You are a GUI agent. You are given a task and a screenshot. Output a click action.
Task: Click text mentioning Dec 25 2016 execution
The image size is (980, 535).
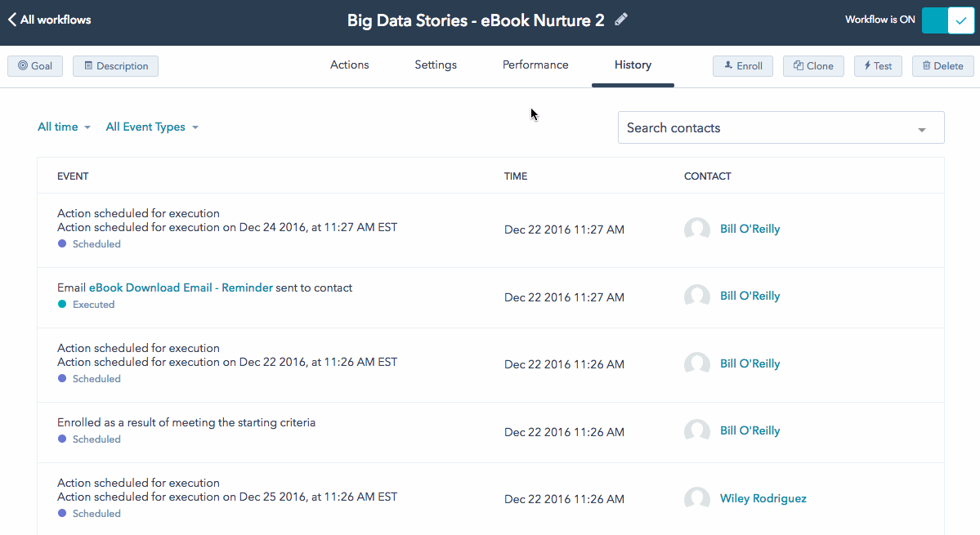click(x=227, y=497)
